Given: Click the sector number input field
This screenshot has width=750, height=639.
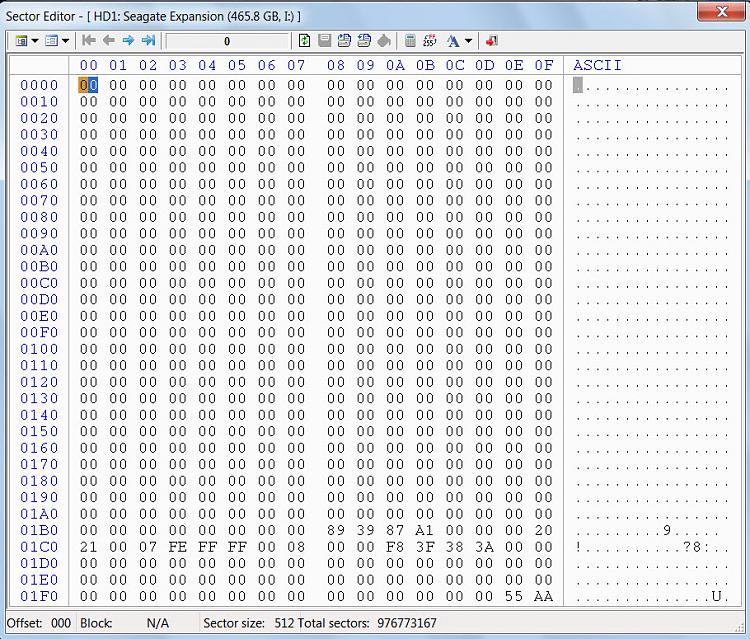Looking at the screenshot, I should click(x=228, y=41).
